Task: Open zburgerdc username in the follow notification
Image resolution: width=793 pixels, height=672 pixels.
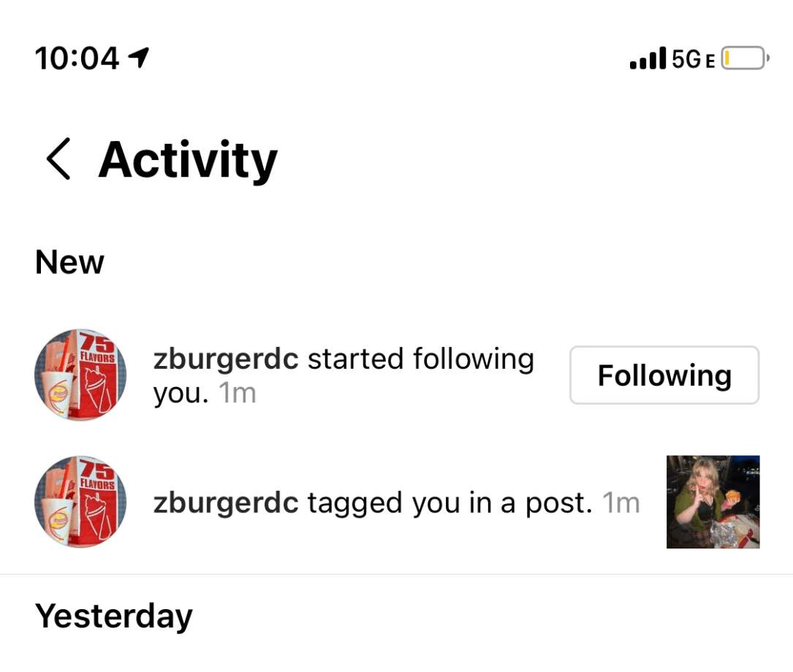Action: (x=226, y=360)
